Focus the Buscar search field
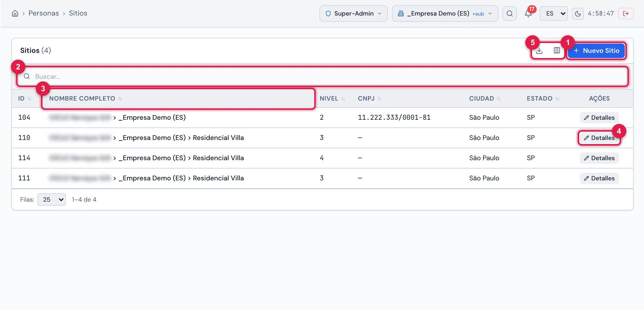644x311 pixels. pyautogui.click(x=322, y=76)
